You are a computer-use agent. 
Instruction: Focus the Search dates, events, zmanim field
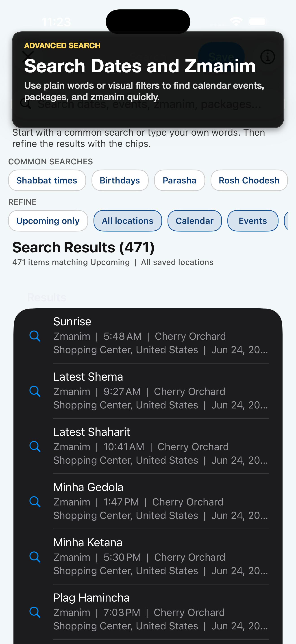pos(148,104)
